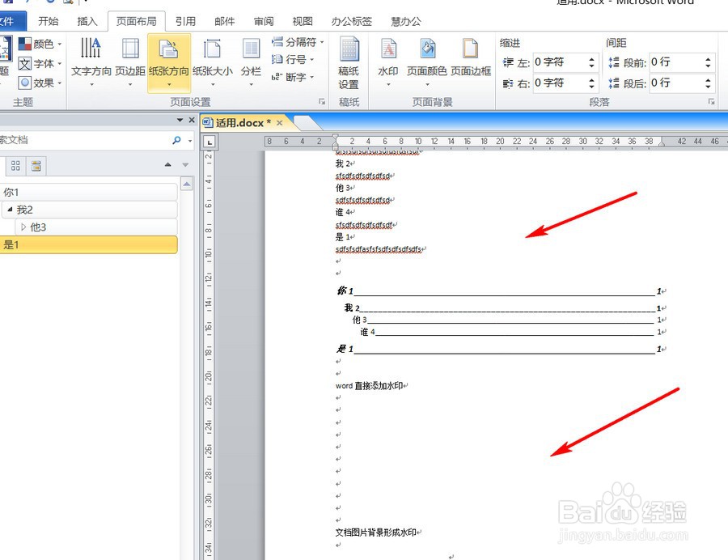The width and height of the screenshot is (728, 560).
Task: Switch to the 引用 (References) tab
Action: pos(186,21)
